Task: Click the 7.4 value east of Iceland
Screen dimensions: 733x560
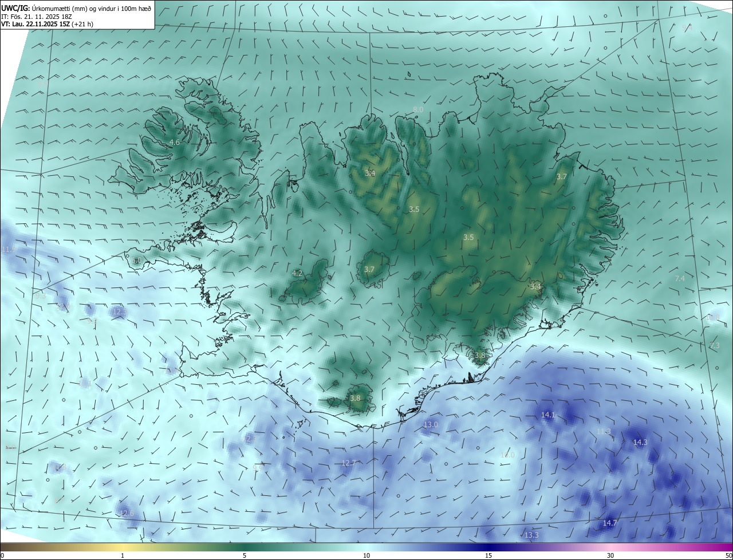Action: 680,278
